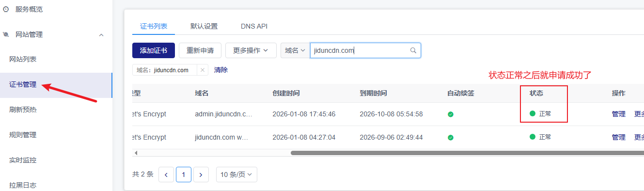The image size is (644, 191).
Task: Click 正常 status in admin.jiduncdn row
Action: (x=540, y=114)
